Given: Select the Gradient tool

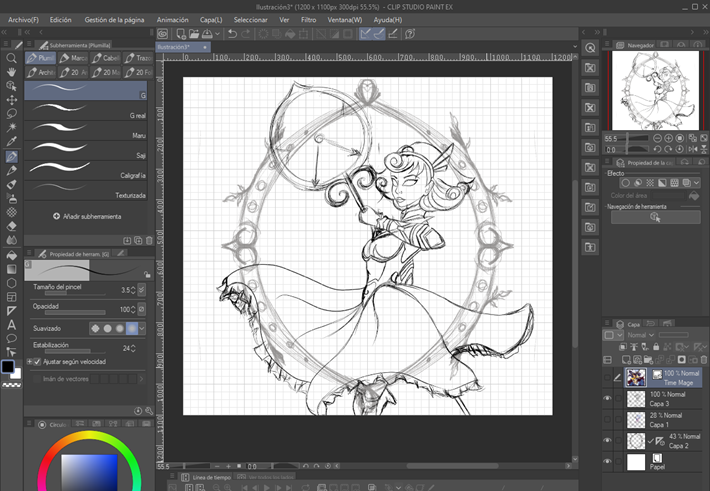Looking at the screenshot, I should coord(11,269).
